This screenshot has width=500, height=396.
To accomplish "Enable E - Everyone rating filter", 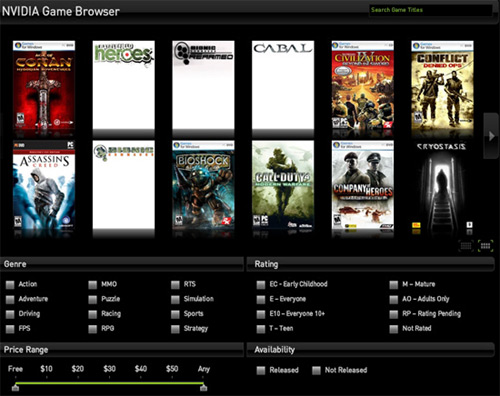I will coord(261,299).
